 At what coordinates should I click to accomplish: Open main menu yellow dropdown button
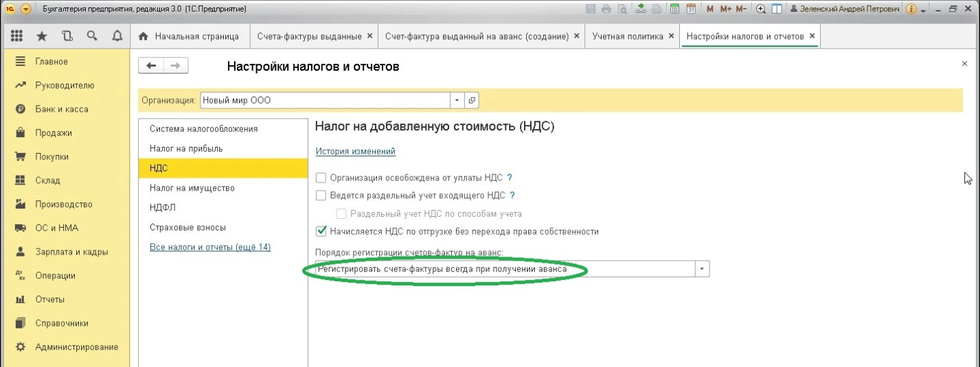(26, 10)
